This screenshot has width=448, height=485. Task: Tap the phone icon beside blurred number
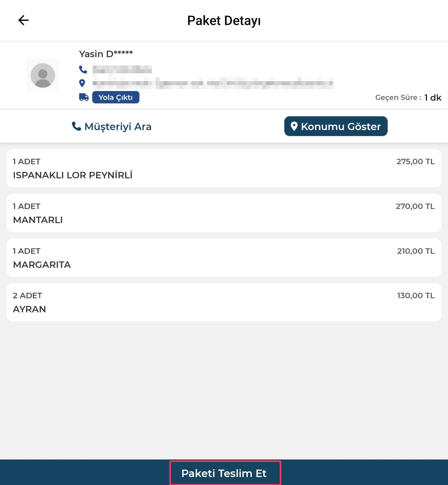pos(83,69)
